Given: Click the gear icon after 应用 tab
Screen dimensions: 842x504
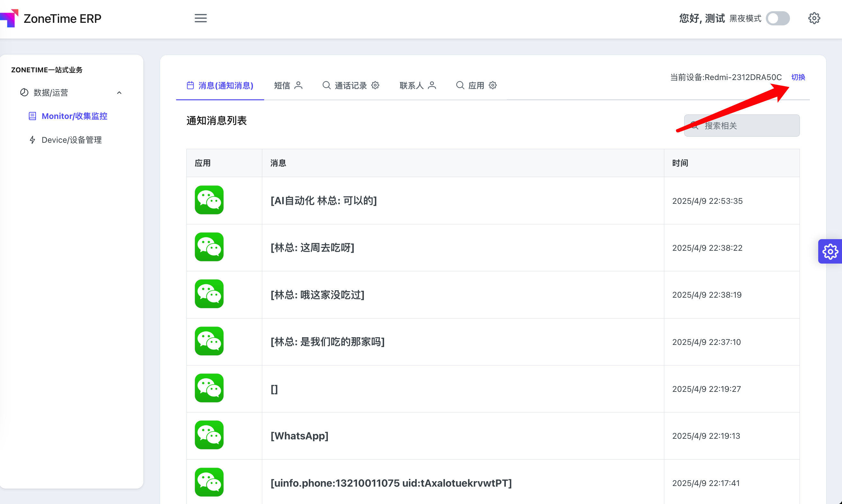Looking at the screenshot, I should 493,85.
